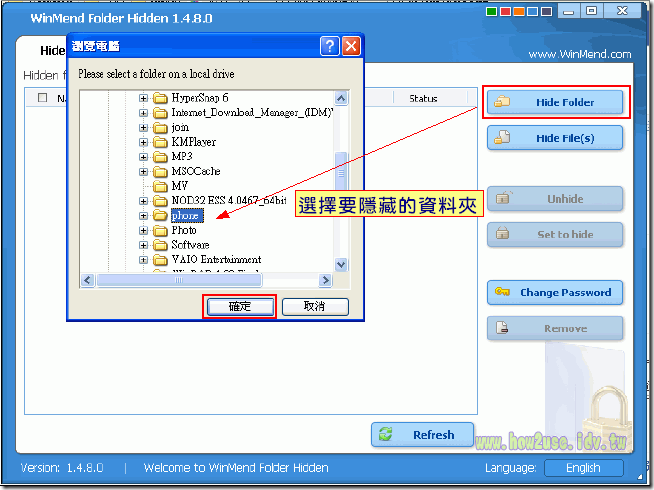This screenshot has width=654, height=490.
Task: Expand the MP3 folder node
Action: (x=143, y=157)
